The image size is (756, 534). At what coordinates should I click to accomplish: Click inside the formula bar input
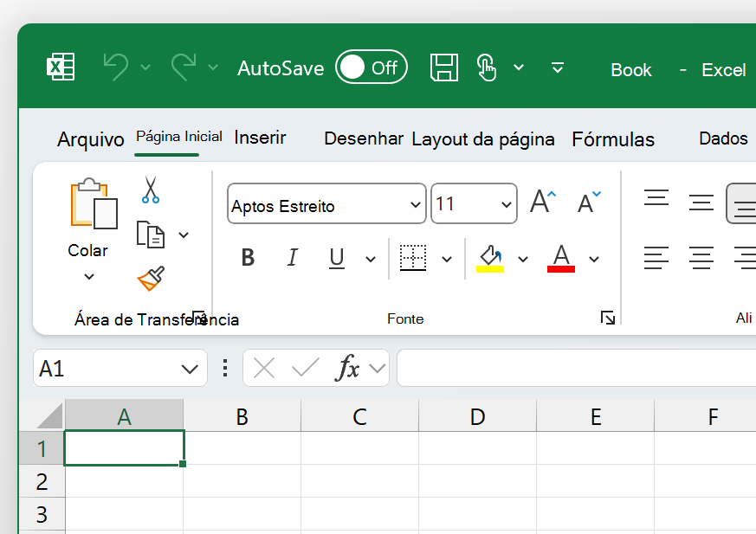pyautogui.click(x=576, y=369)
